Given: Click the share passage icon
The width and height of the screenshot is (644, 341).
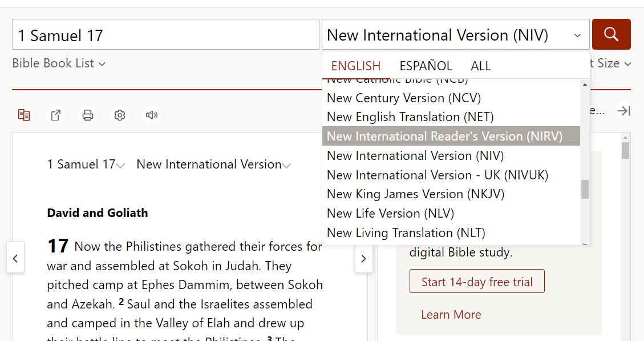Looking at the screenshot, I should click(56, 115).
